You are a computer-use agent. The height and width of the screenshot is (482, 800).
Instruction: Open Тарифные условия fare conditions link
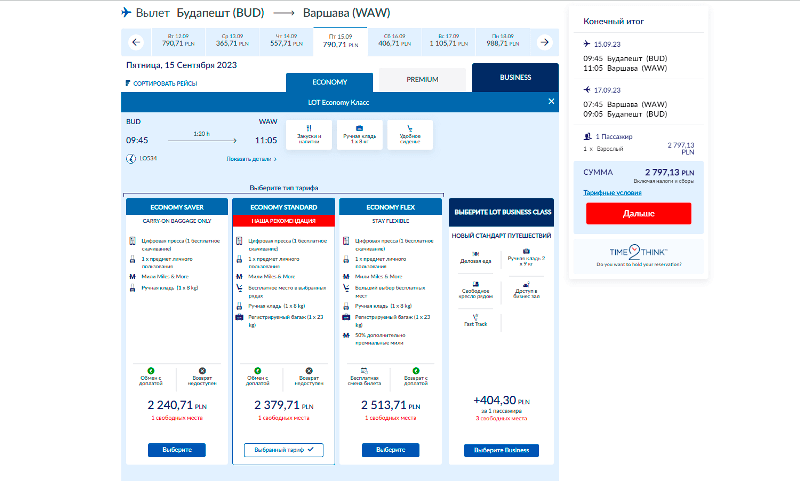[x=612, y=193]
